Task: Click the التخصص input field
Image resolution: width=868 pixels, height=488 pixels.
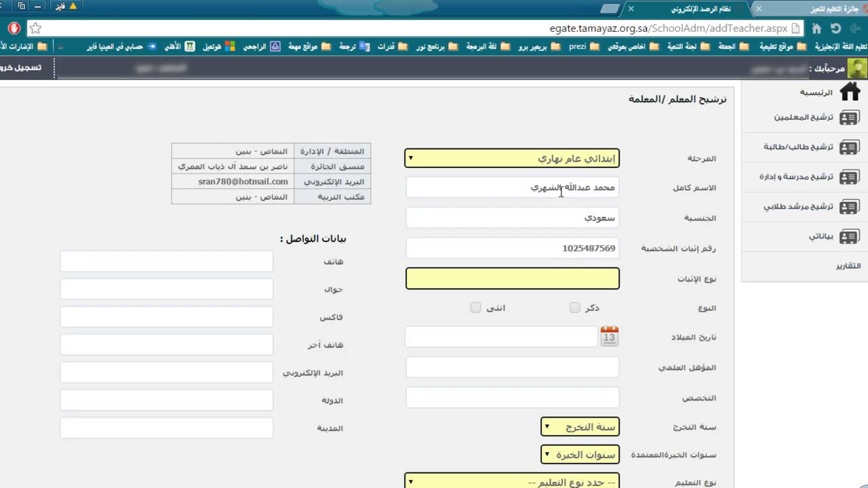Action: pos(512,398)
